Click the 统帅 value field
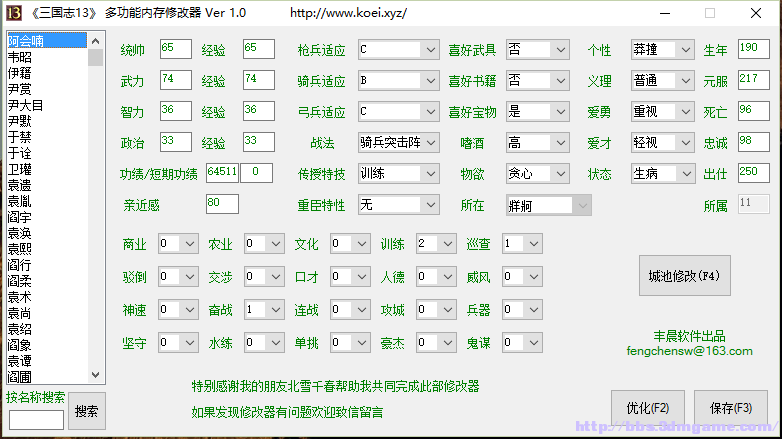Image resolution: width=782 pixels, height=439 pixels. click(x=174, y=50)
